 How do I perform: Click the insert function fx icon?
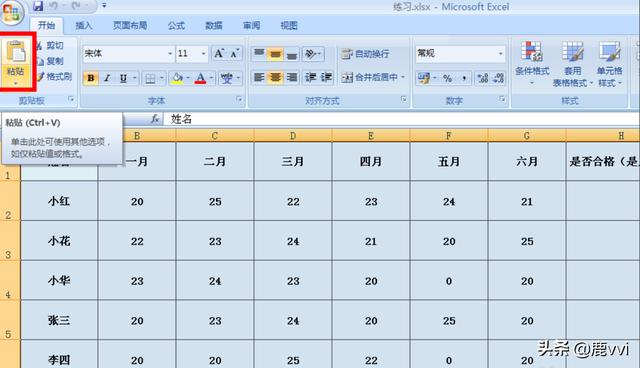tap(155, 119)
